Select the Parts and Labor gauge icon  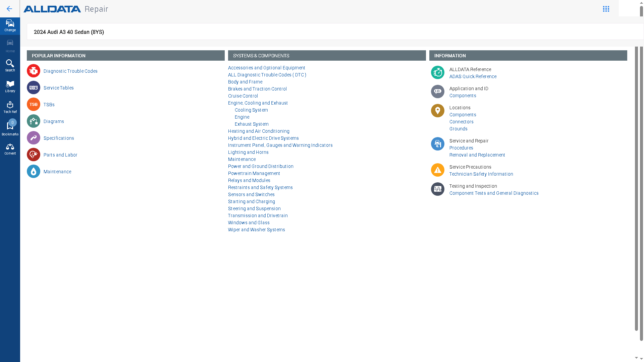(33, 155)
